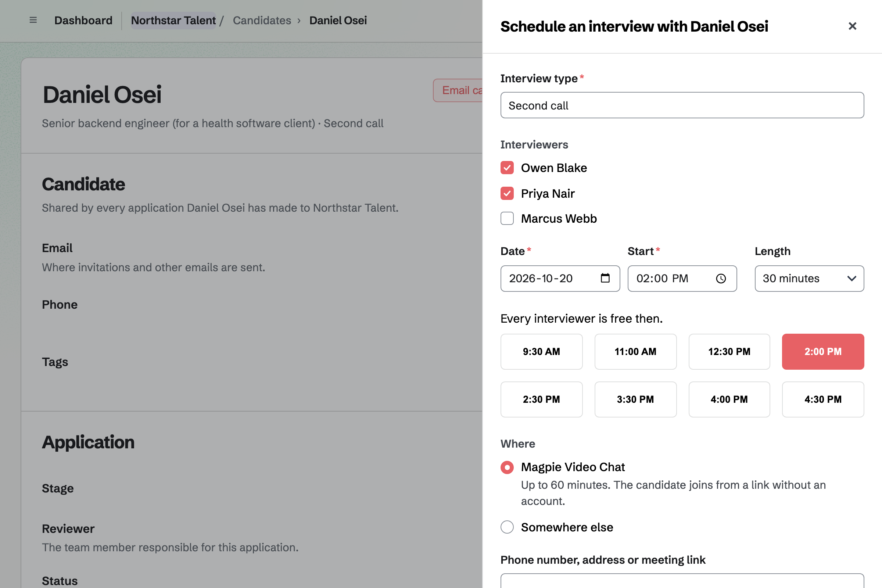Click the Date input showing 2026-10-20
The height and width of the screenshot is (588, 882).
[x=560, y=279]
